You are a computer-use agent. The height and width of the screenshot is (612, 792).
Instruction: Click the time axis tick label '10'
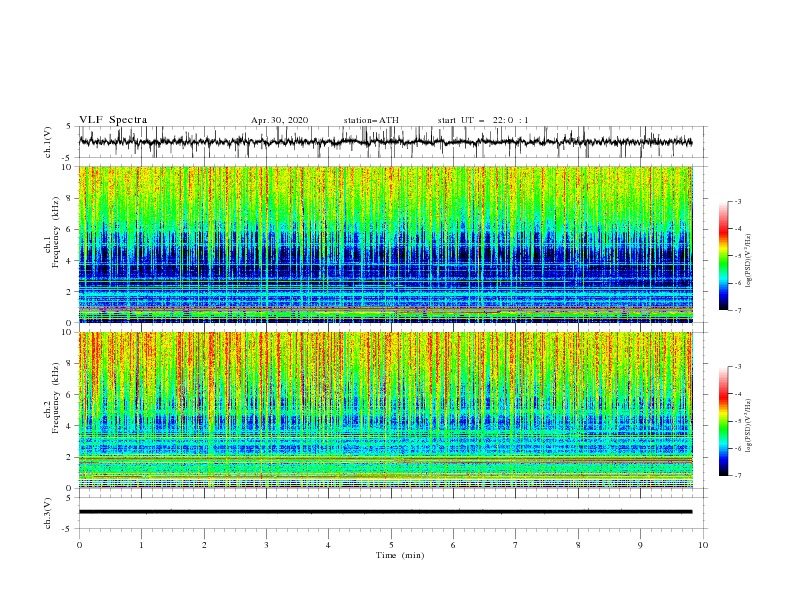click(x=703, y=545)
